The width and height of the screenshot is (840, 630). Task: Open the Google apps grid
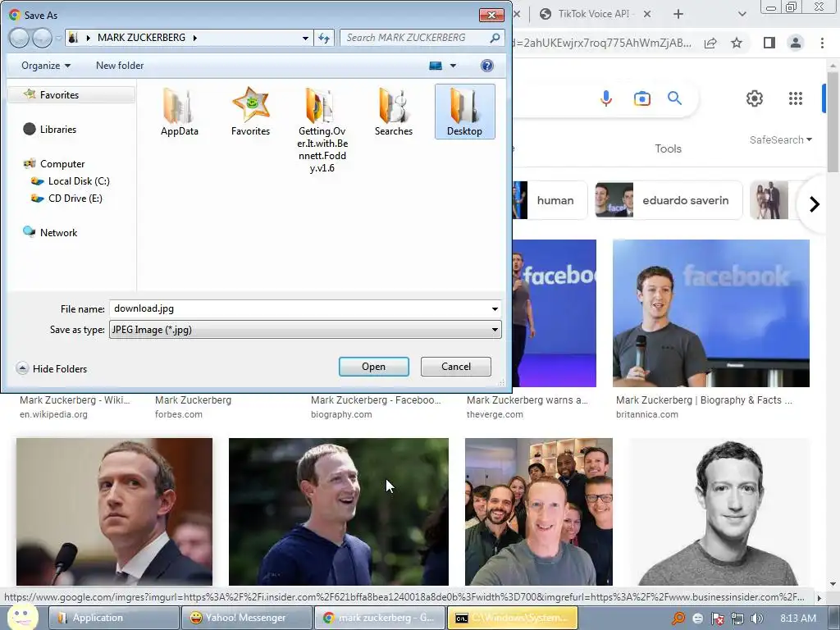click(796, 98)
